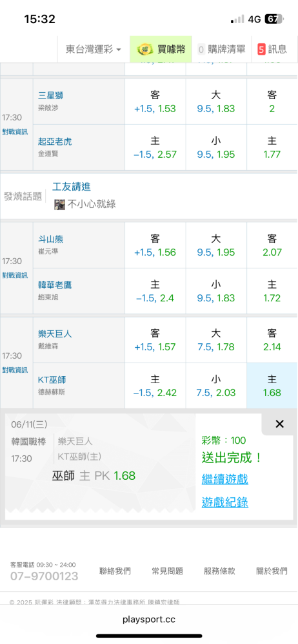This screenshot has height=644, width=298.
Task: Select 樂天巨人 小 7.5, 2.03 option
Action: pos(216,386)
